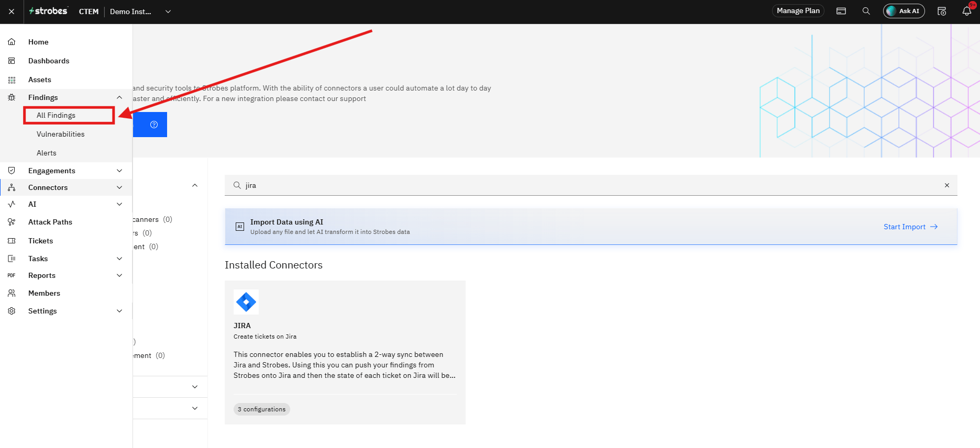
Task: Open notifications bell
Action: pyautogui.click(x=967, y=11)
